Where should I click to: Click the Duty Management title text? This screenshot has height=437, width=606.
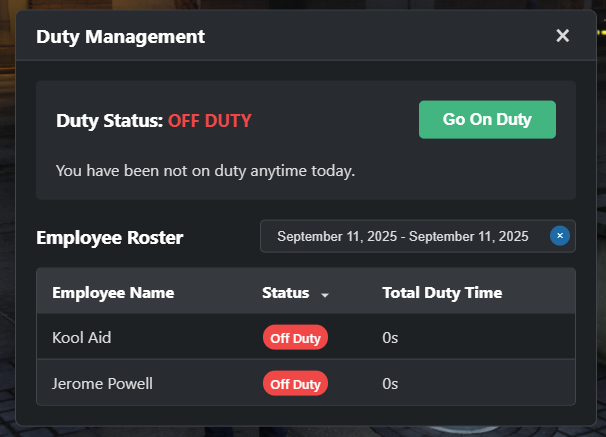click(120, 37)
